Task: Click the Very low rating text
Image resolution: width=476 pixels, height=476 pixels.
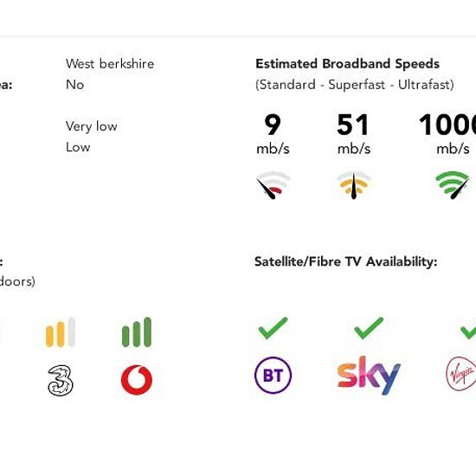Action: point(92,126)
